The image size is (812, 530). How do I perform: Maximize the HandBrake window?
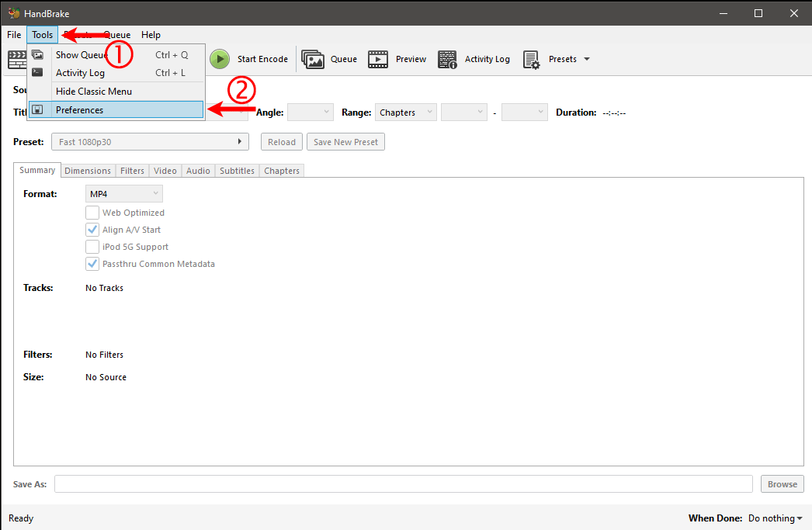pyautogui.click(x=758, y=13)
